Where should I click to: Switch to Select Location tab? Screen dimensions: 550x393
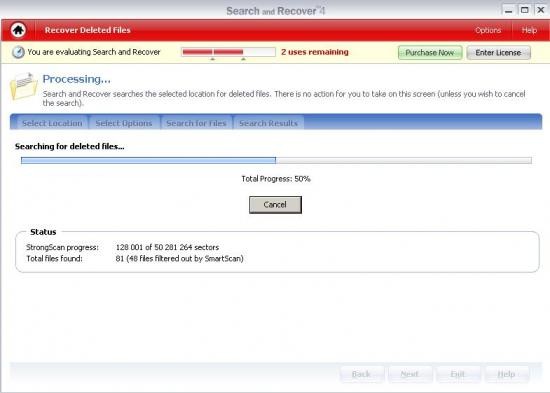[52, 123]
